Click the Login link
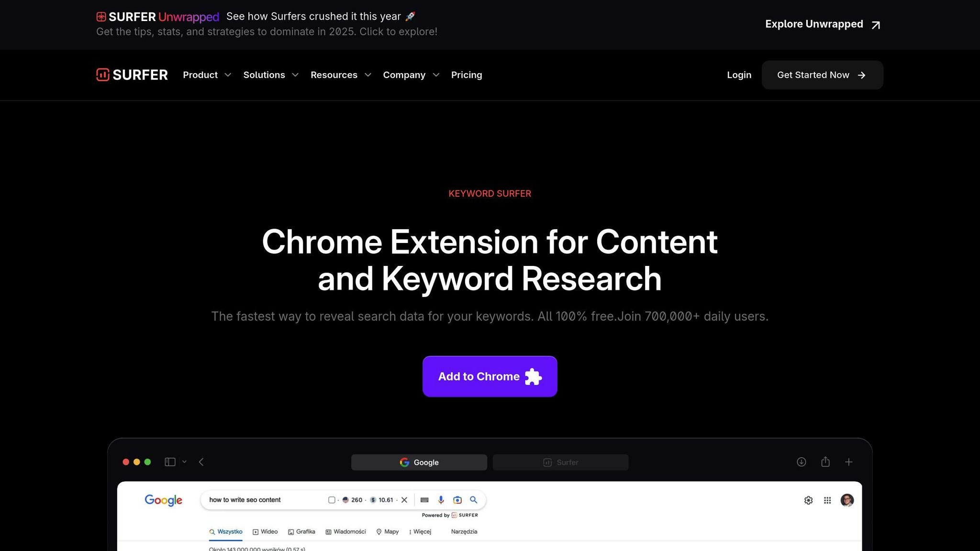Viewport: 980px width, 551px height. (739, 75)
